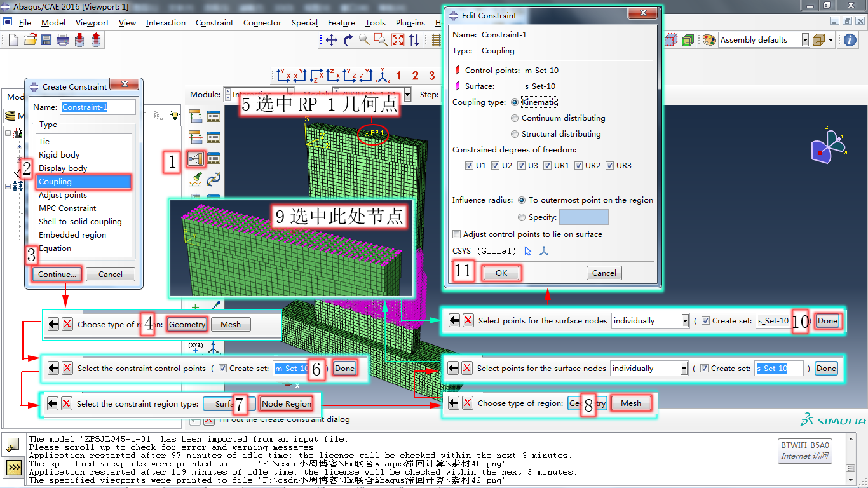Open the Color Code palette icon
This screenshot has height=488, width=868.
[709, 40]
